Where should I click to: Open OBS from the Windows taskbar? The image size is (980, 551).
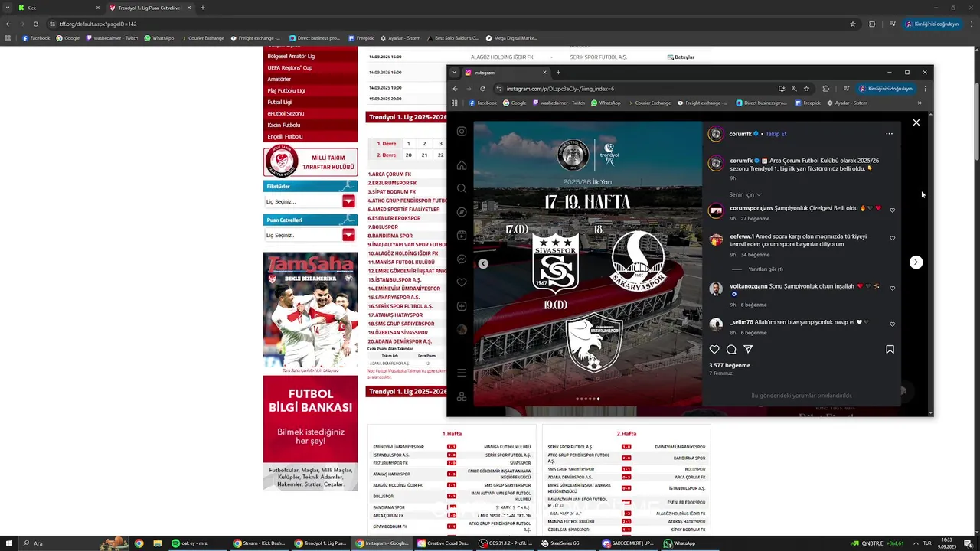pyautogui.click(x=506, y=543)
